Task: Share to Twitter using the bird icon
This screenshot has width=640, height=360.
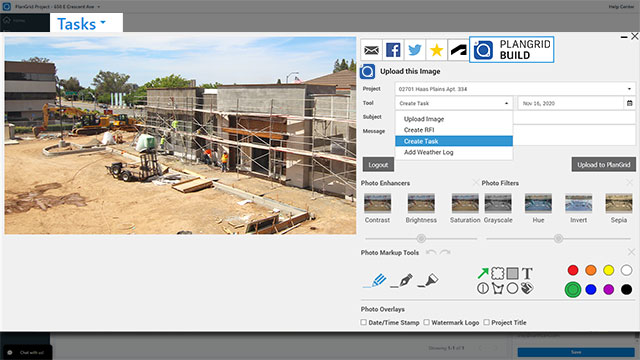Action: point(415,50)
